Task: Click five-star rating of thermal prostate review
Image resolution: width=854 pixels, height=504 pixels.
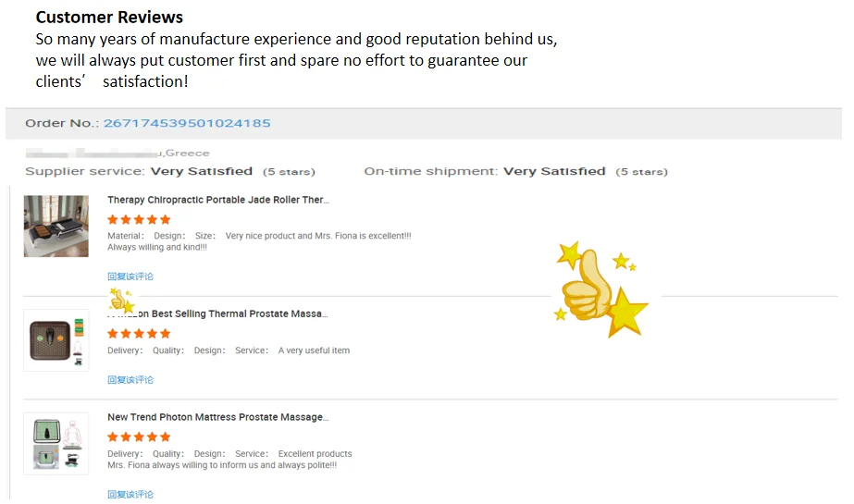Action: click(x=139, y=334)
